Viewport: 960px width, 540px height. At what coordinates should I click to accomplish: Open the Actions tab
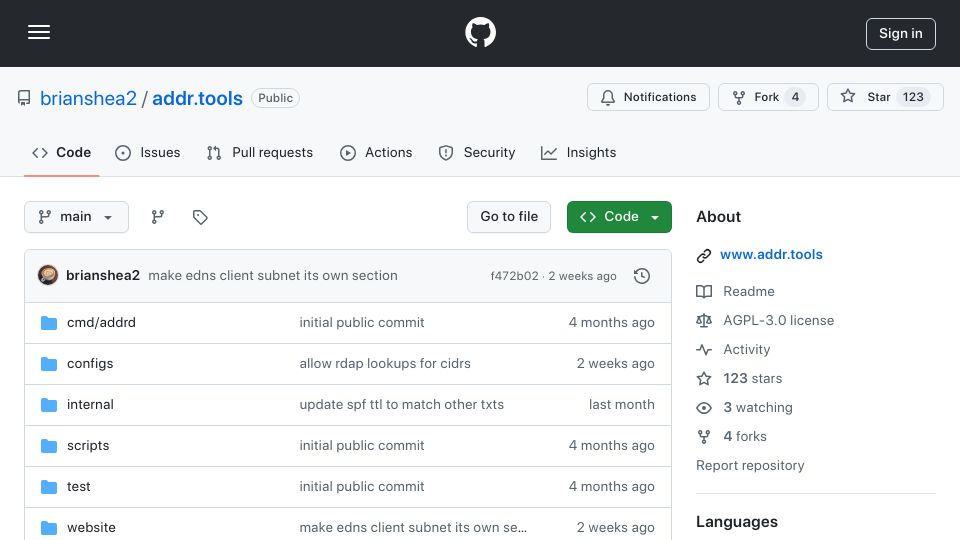(377, 152)
